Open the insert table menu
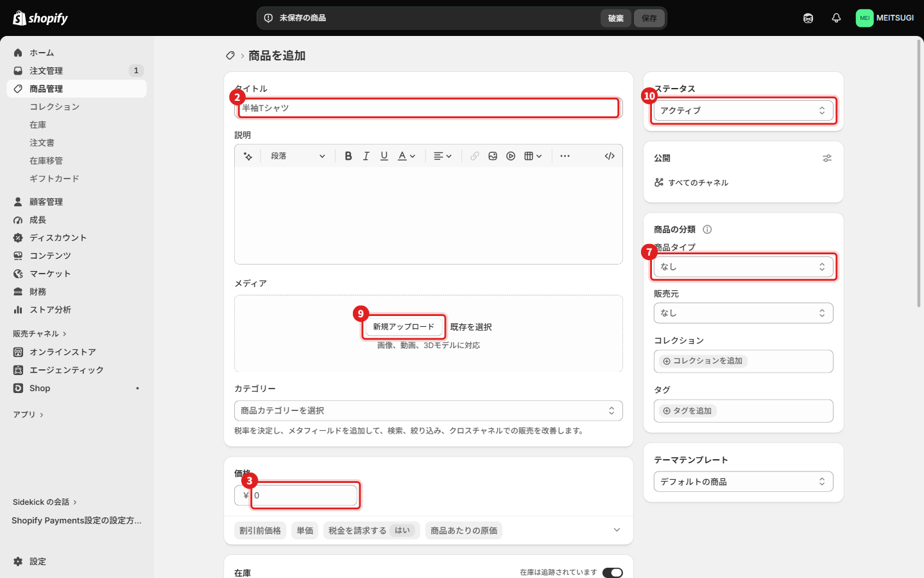Screen dimensions: 924x578 pos(533,156)
